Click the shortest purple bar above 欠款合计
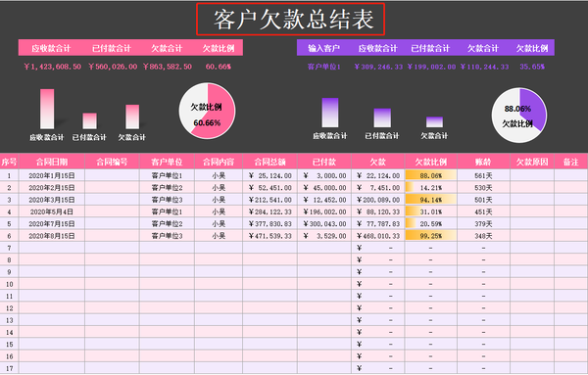 point(434,122)
